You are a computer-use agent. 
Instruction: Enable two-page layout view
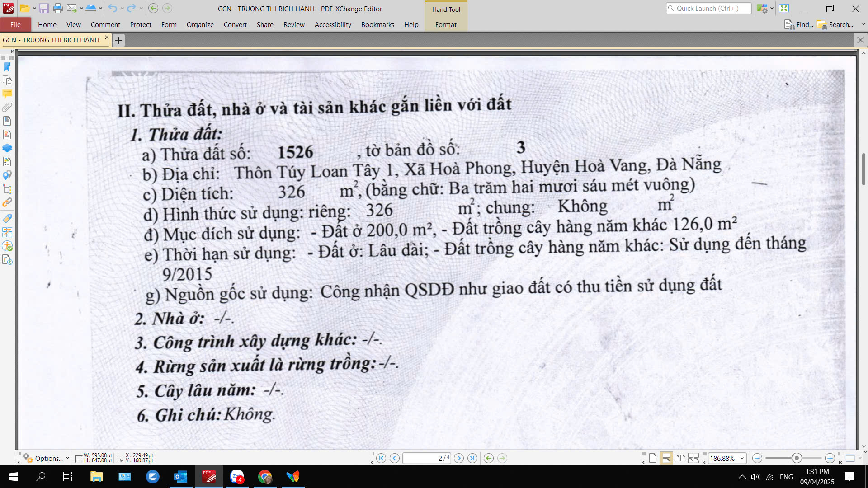(679, 458)
